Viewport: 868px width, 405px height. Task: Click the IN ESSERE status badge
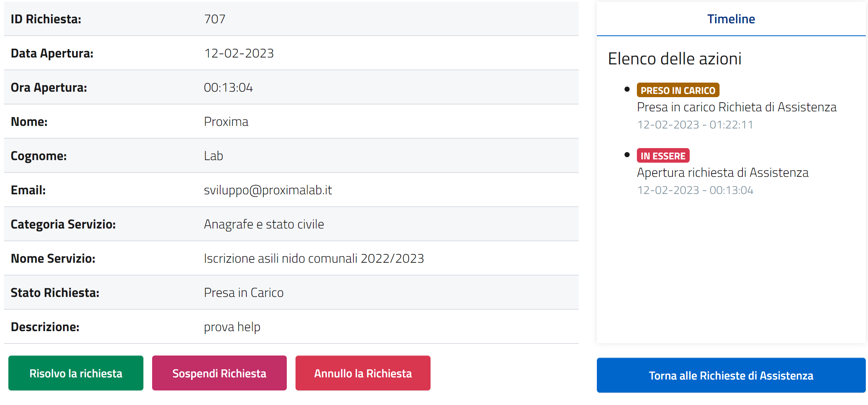663,156
